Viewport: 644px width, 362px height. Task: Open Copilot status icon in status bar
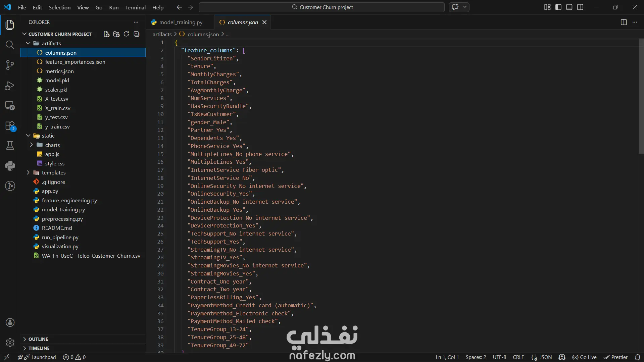click(562, 357)
